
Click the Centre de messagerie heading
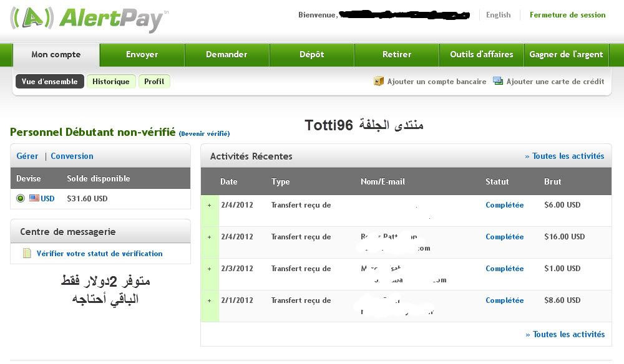point(68,232)
